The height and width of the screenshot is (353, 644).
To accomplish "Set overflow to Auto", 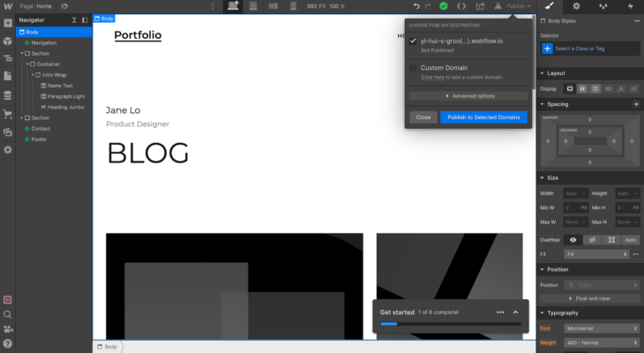I will click(x=631, y=240).
